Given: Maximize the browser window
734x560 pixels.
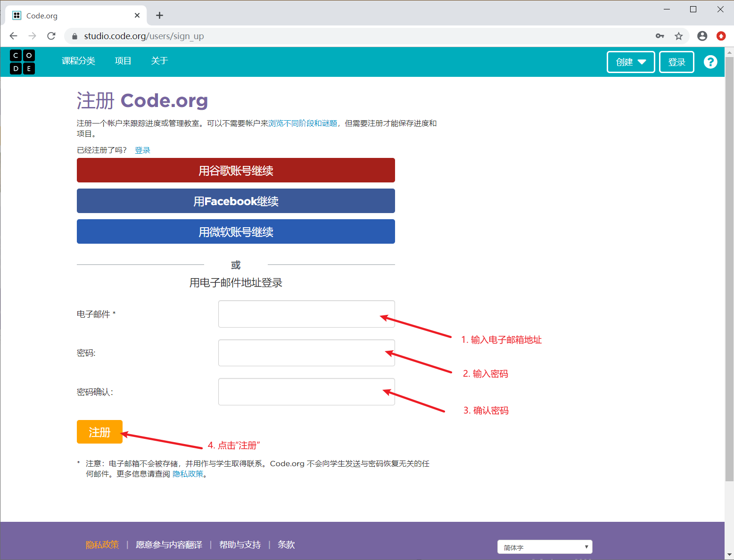Looking at the screenshot, I should (x=693, y=9).
